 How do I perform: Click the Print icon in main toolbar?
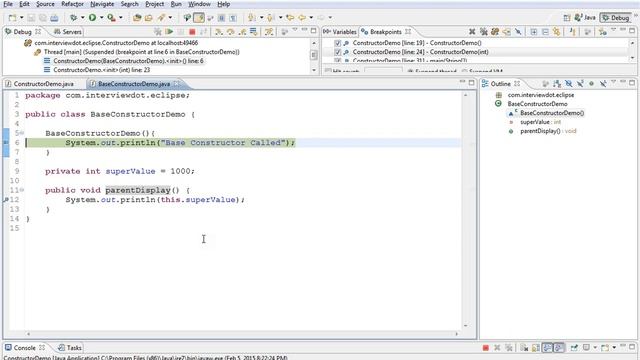click(54, 18)
